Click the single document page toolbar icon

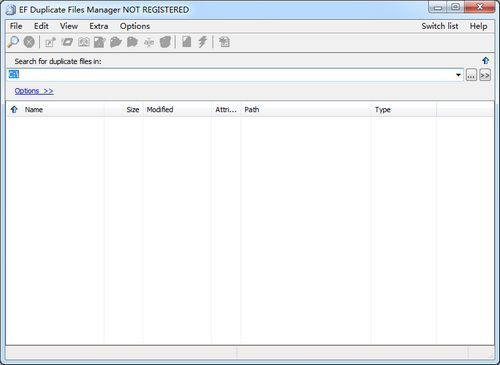click(187, 42)
